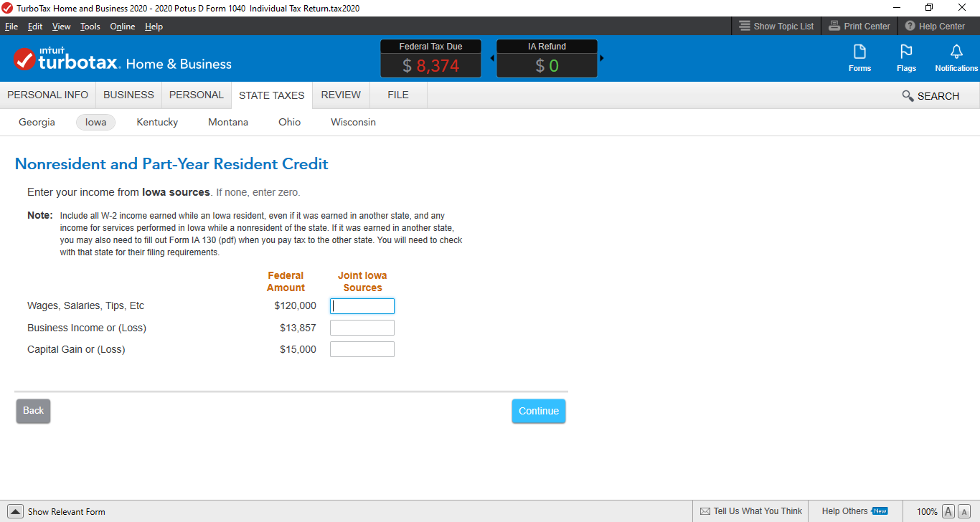The width and height of the screenshot is (980, 522).
Task: Select Kentucky state
Action: point(157,122)
